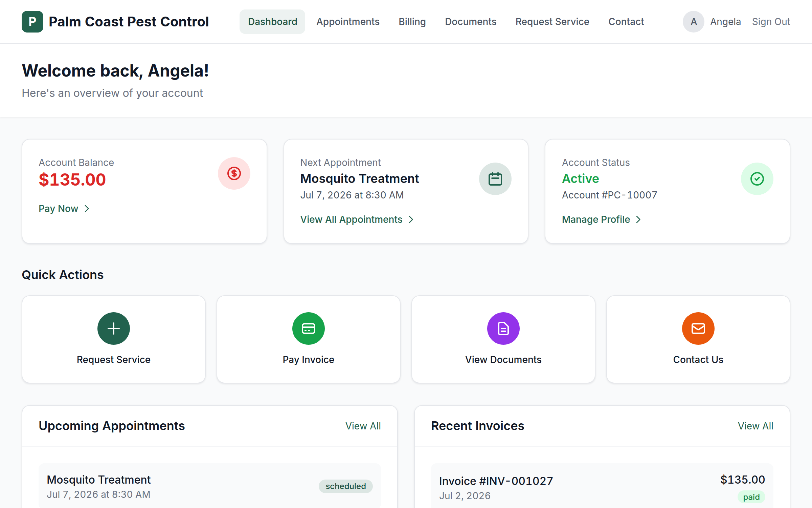Open the Contact nav item
The width and height of the screenshot is (812, 508).
point(626,22)
